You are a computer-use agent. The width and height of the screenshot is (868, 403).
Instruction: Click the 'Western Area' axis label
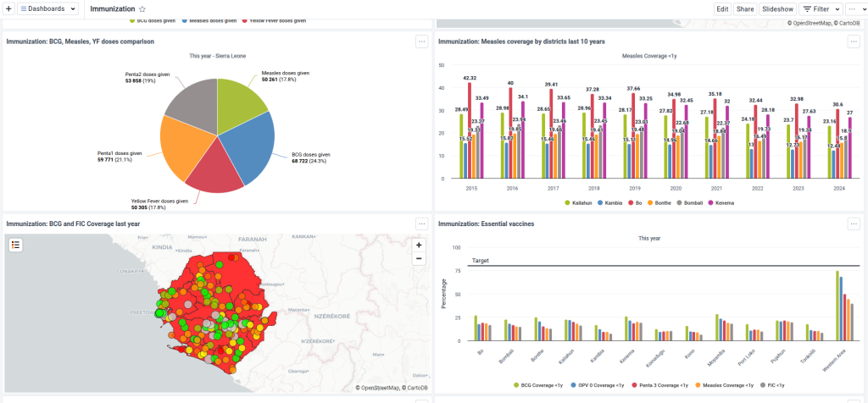(x=835, y=360)
